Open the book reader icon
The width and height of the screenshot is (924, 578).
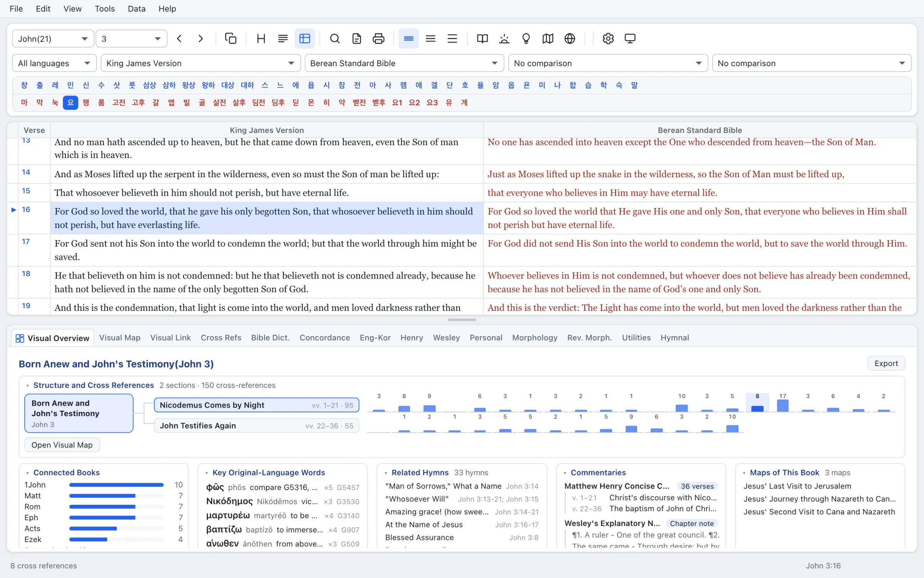482,39
